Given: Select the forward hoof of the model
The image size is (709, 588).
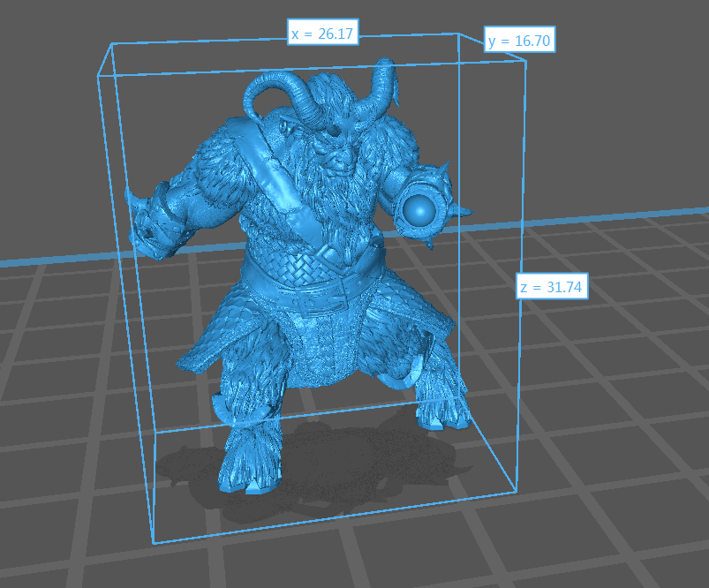Looking at the screenshot, I should click(250, 475).
